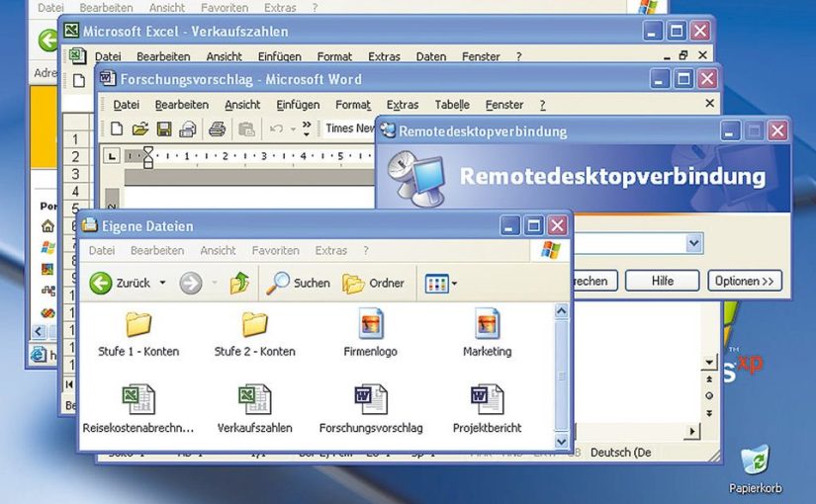Open the Format menu in Excel
The height and width of the screenshot is (504, 816).
coord(334,56)
